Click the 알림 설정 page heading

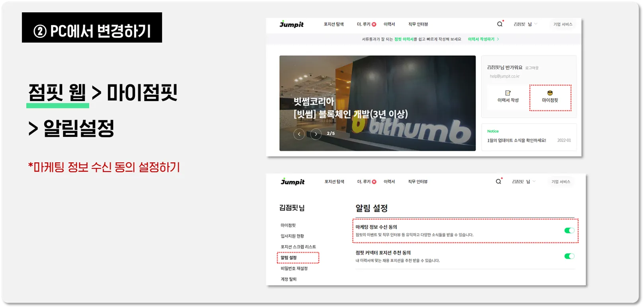tap(371, 208)
